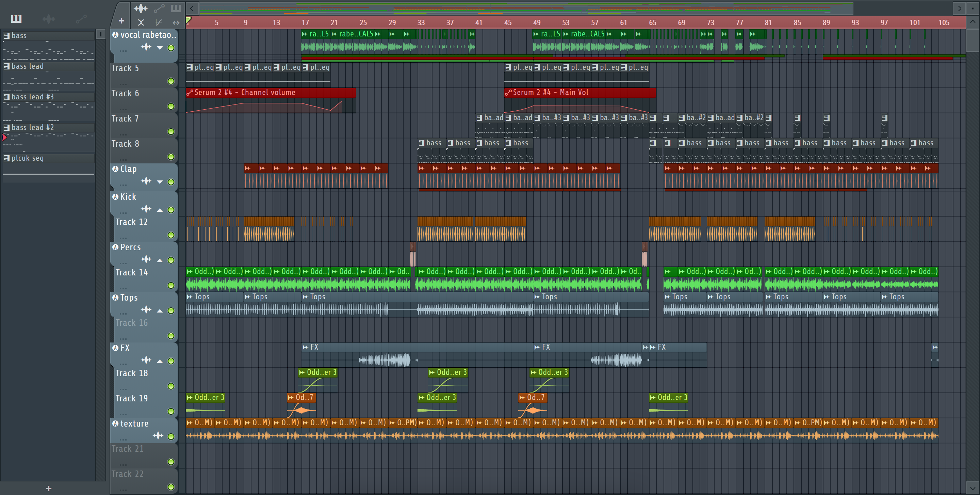Click the A icon on Percs track

point(115,247)
